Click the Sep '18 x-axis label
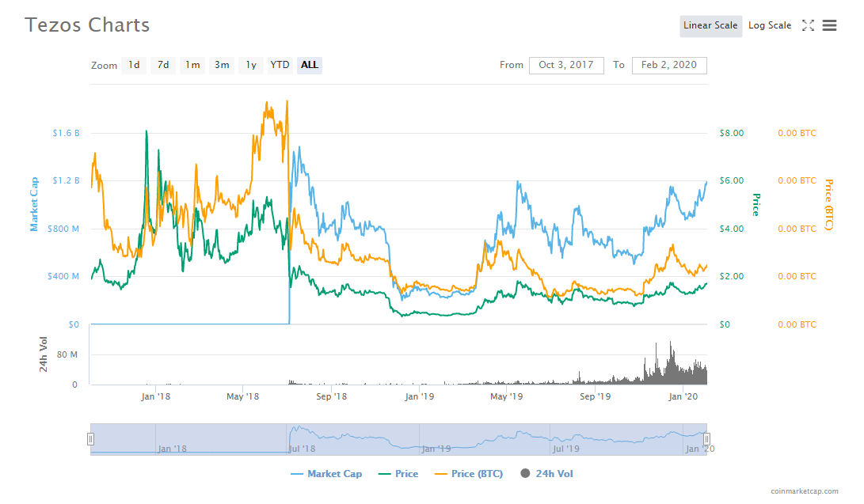864x504 pixels. 331,396
